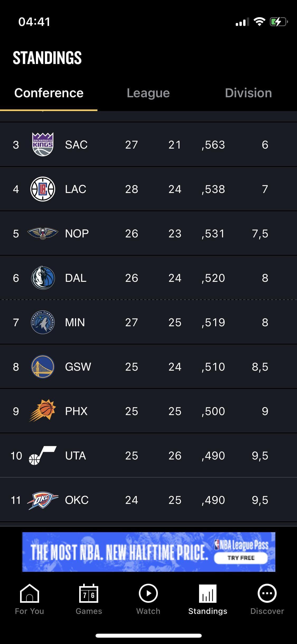Open the Dallas Mavericks team logo
The height and width of the screenshot is (644, 297).
click(43, 278)
